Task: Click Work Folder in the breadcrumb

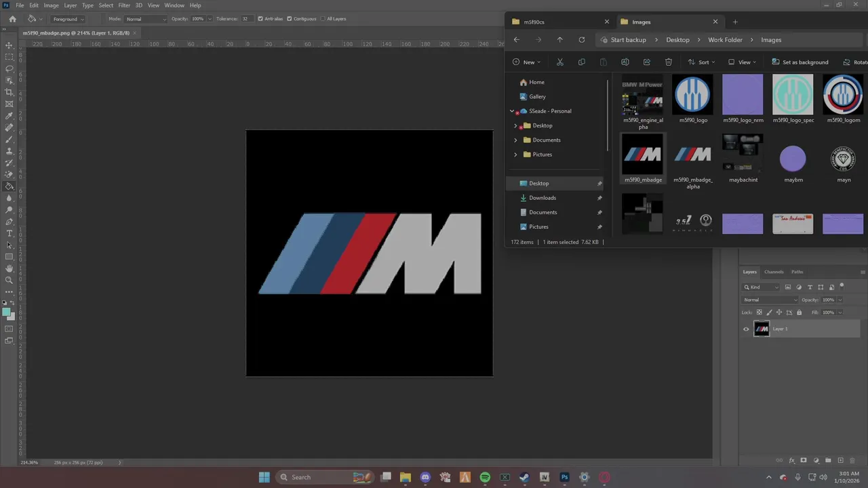Action: [725, 40]
